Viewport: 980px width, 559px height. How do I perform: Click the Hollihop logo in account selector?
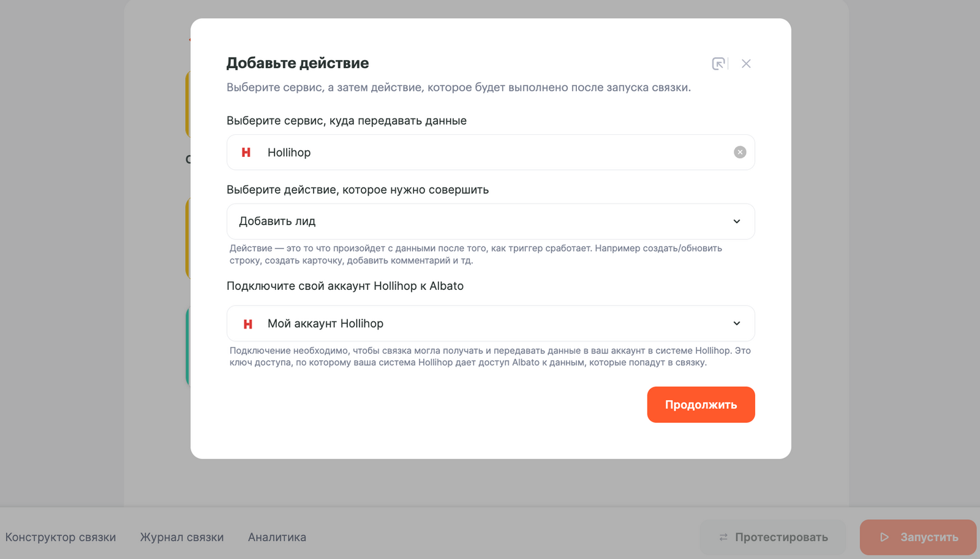click(x=248, y=324)
